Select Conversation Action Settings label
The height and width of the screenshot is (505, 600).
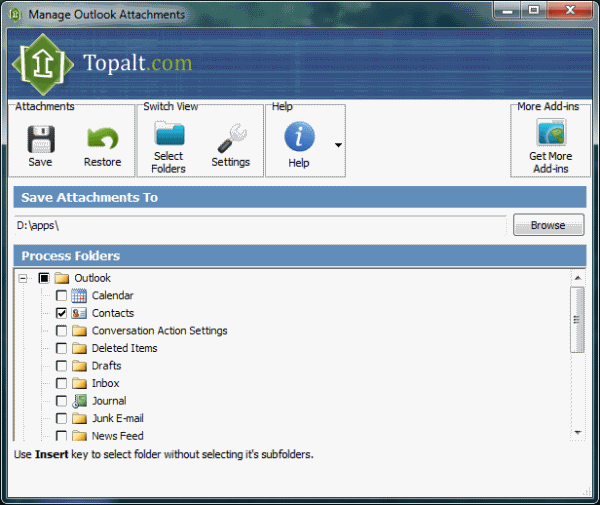click(160, 331)
